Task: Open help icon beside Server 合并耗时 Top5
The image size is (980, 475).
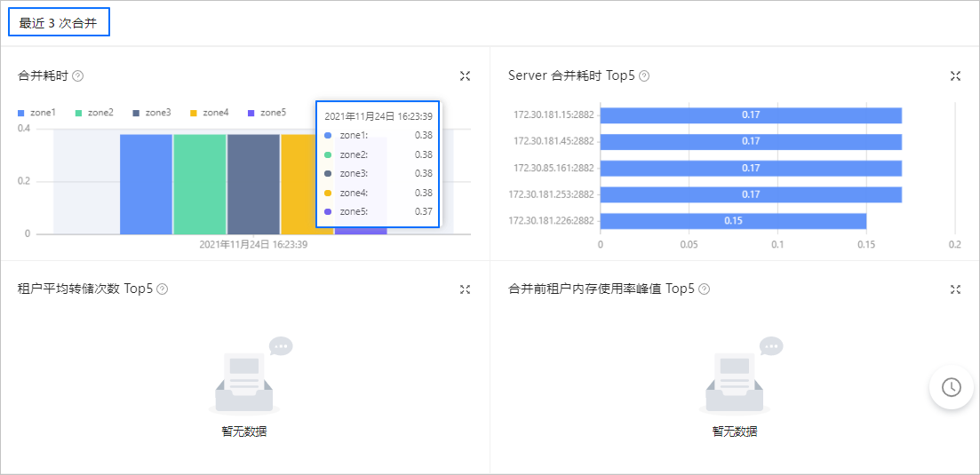Action: click(x=644, y=76)
